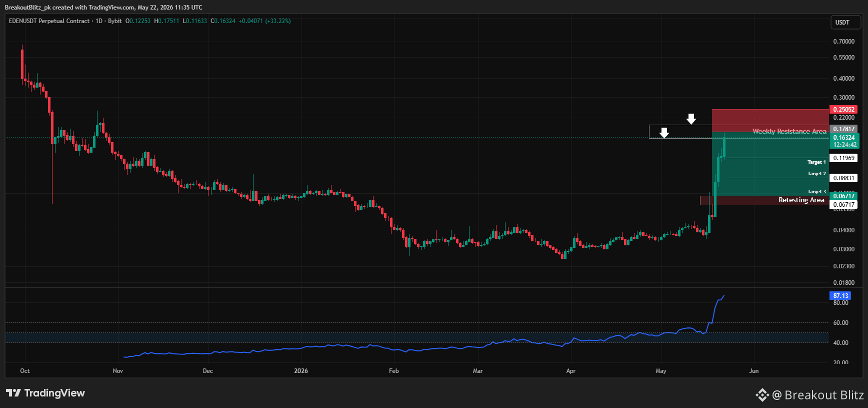
Task: Click the EDENUSDT Perpetual Contract symbol title
Action: pyautogui.click(x=49, y=21)
